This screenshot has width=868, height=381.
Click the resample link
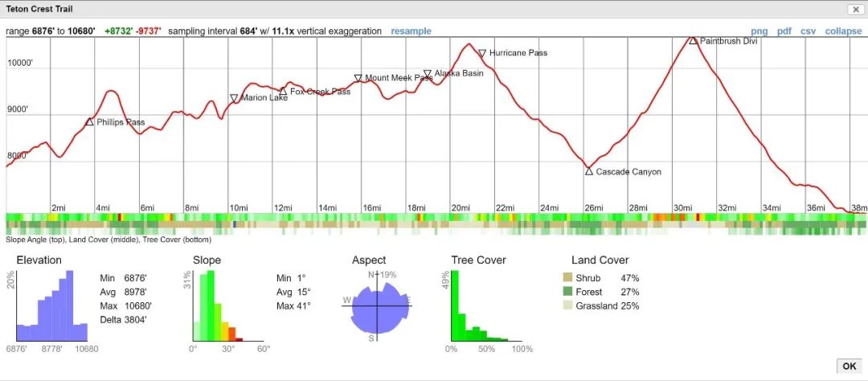click(411, 31)
